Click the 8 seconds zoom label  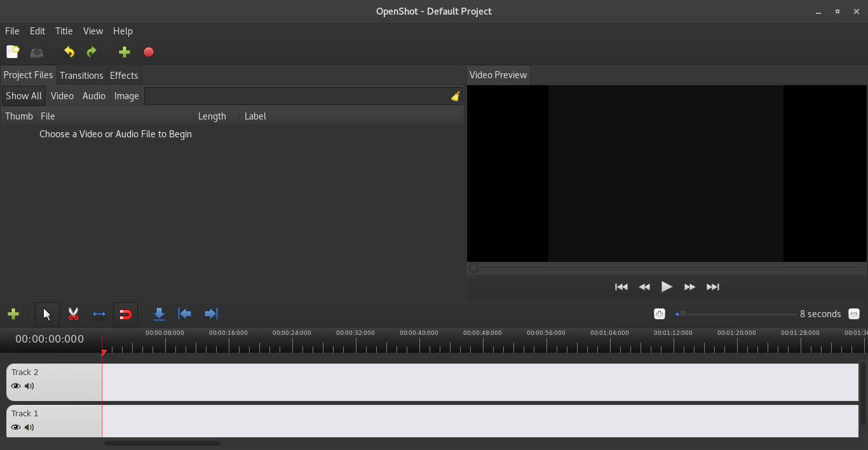[820, 314]
